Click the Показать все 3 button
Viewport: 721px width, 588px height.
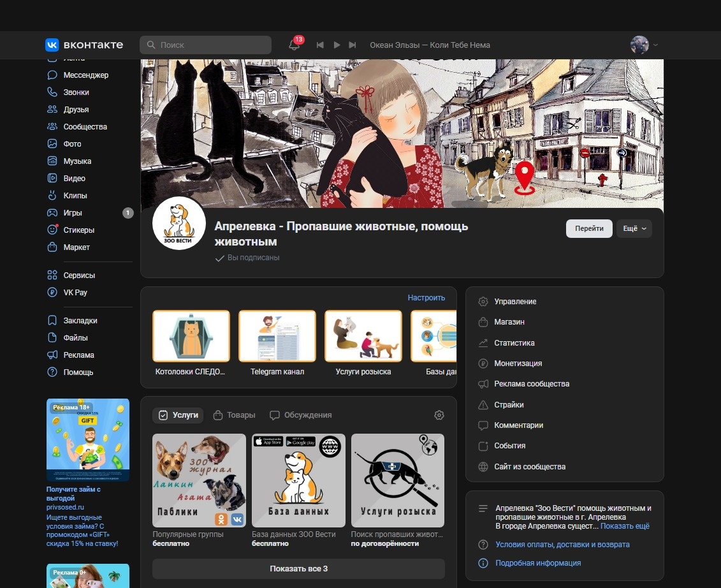[x=298, y=569]
